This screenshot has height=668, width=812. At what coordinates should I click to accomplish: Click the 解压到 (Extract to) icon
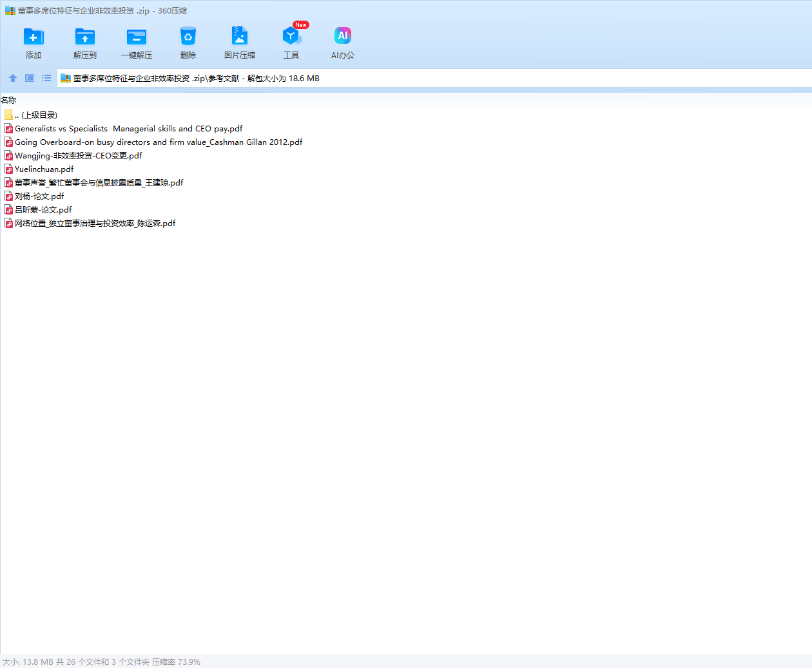click(x=85, y=37)
